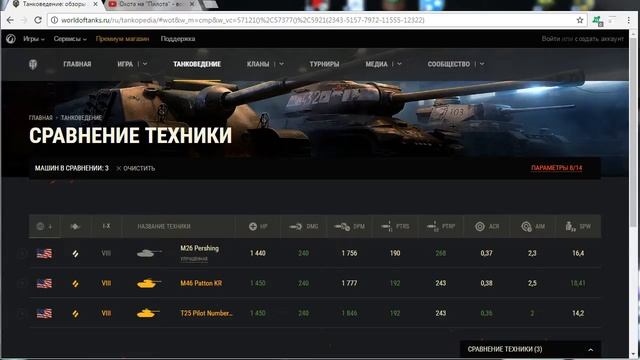Click the ГЛАВНАЯ breadcrumb link
This screenshot has height=360, width=640.
point(40,118)
